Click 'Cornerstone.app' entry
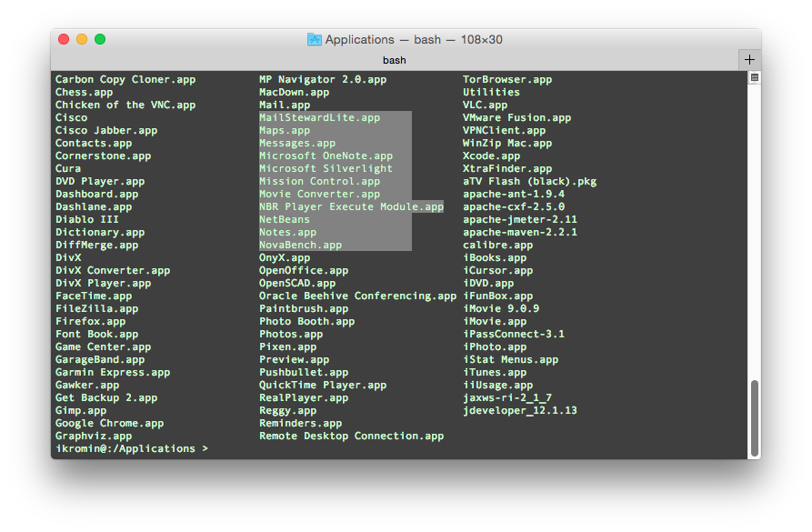 coord(103,156)
